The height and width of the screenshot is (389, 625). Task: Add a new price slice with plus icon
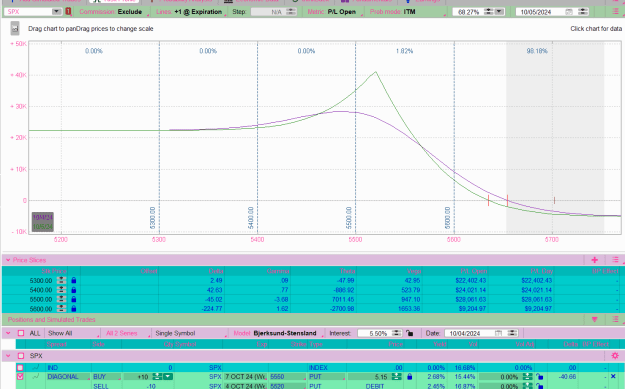[594, 260]
